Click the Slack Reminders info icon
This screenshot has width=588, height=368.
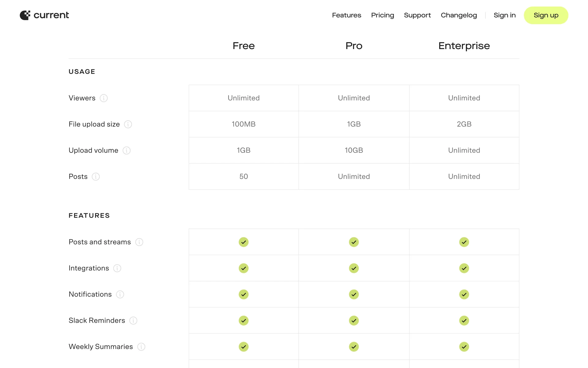tap(133, 320)
